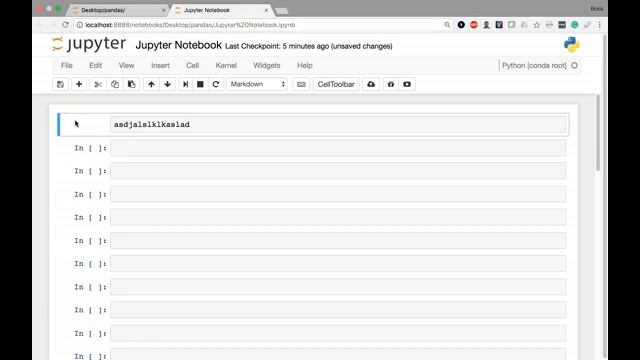Open a new browser tab
The image size is (640, 360).
[282, 11]
